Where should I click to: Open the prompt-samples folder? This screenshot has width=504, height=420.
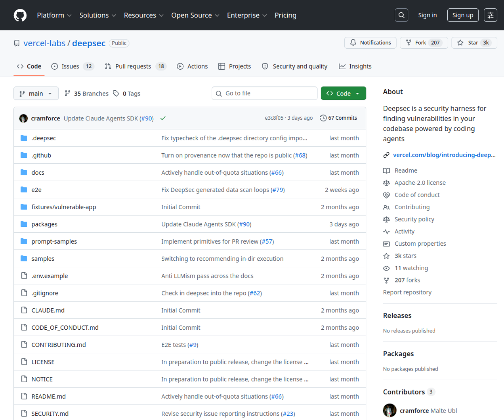[x=54, y=241]
